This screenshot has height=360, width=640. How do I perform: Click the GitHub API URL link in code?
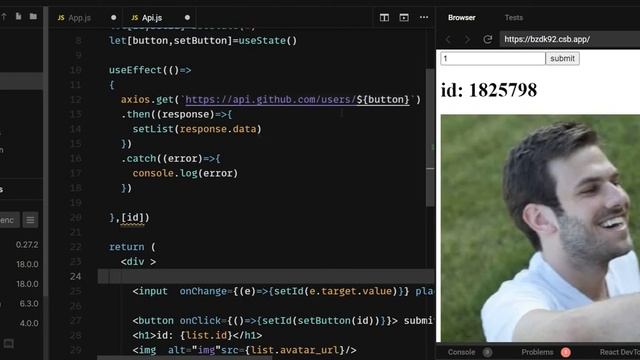tap(297, 100)
